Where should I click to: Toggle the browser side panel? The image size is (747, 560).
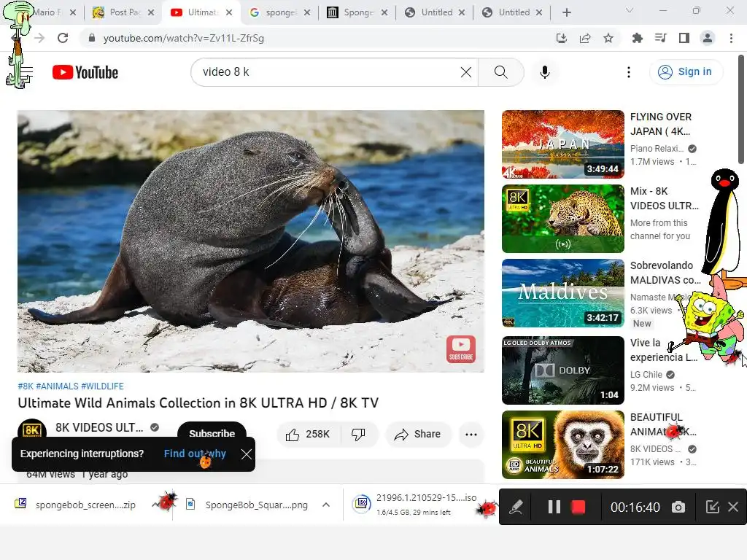pyautogui.click(x=684, y=38)
